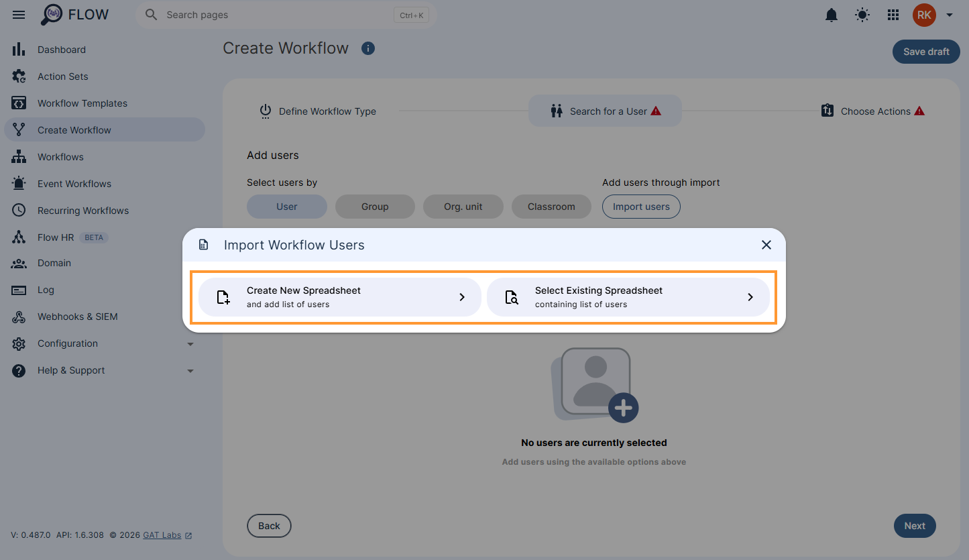Viewport: 969px width, 560px height.
Task: Select users by Org. unit chip
Action: click(x=463, y=207)
